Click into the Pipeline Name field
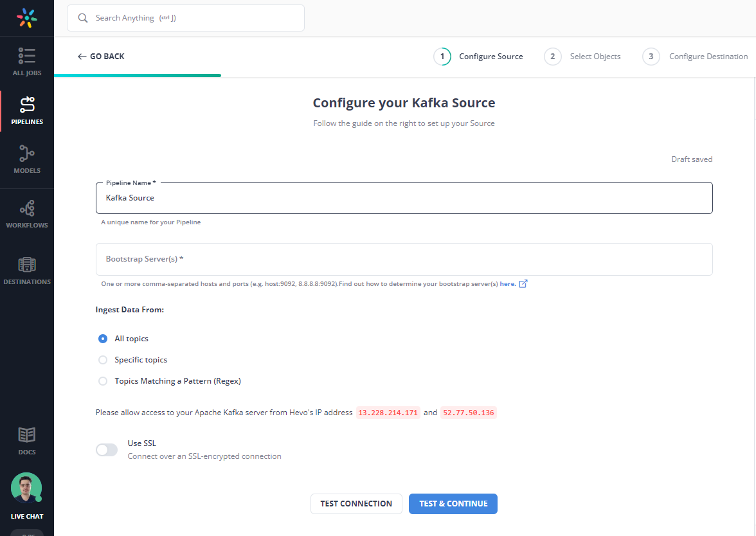756x536 pixels. point(404,198)
